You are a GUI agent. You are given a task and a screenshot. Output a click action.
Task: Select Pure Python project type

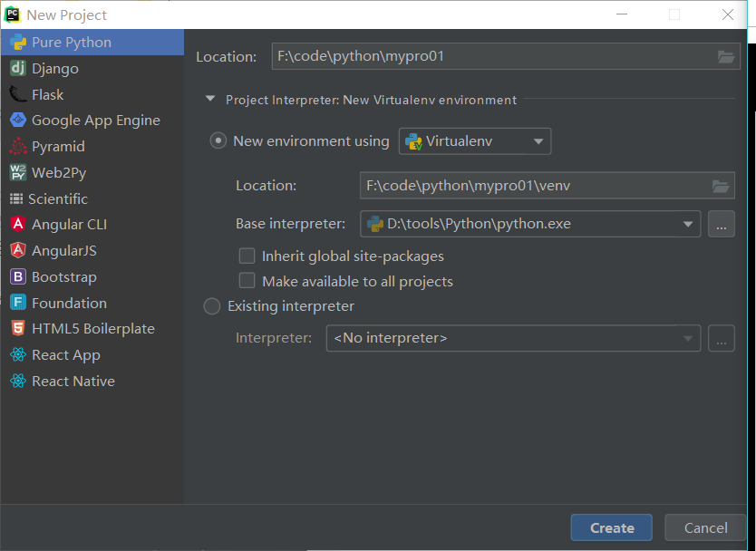point(92,43)
